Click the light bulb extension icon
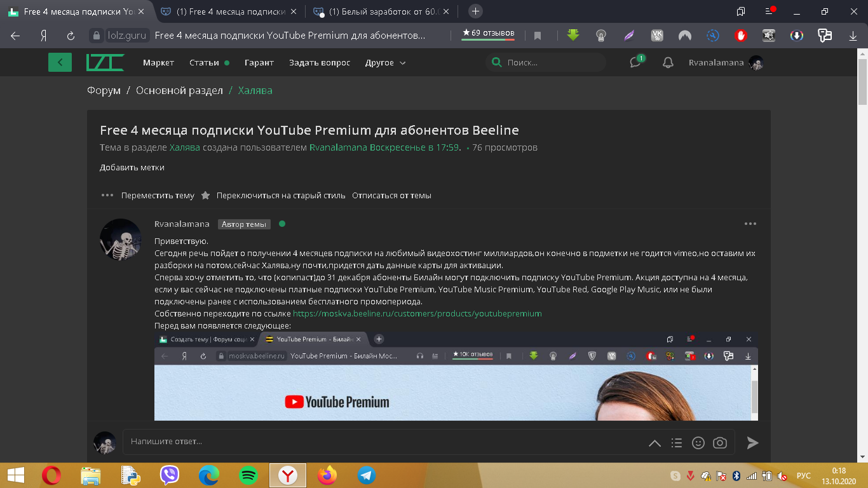This screenshot has height=488, width=868. point(600,36)
